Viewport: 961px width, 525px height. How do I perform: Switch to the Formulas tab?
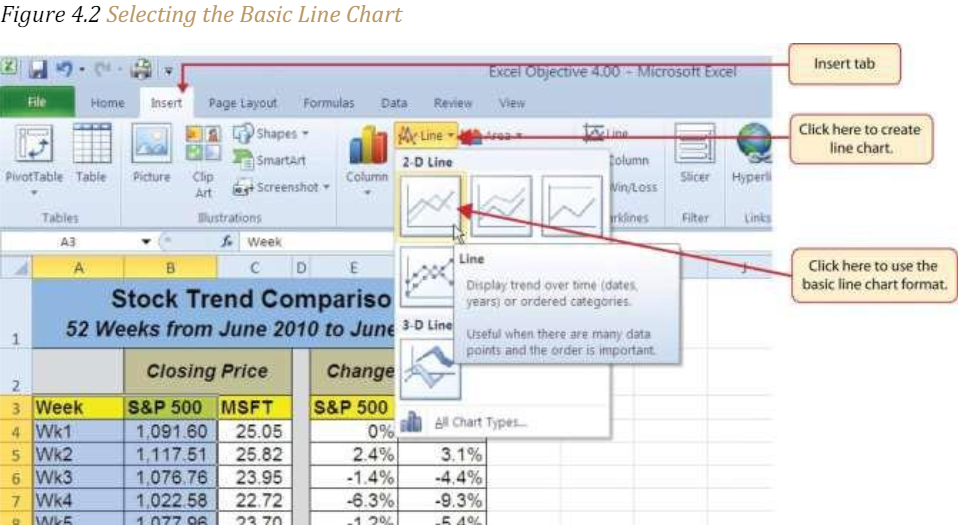pos(329,103)
